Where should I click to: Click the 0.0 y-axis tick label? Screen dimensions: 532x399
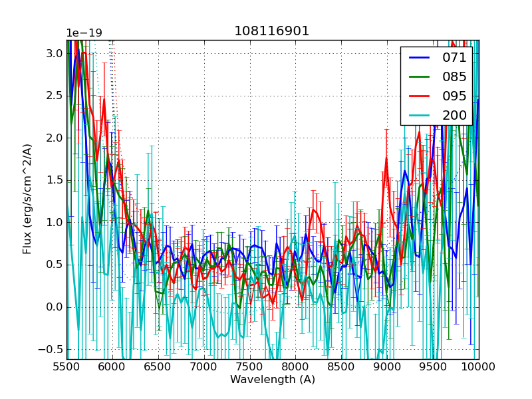coord(55,307)
